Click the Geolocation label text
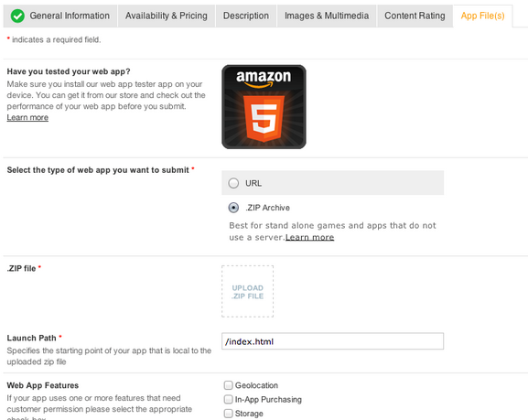The height and width of the screenshot is (420, 528). [256, 385]
